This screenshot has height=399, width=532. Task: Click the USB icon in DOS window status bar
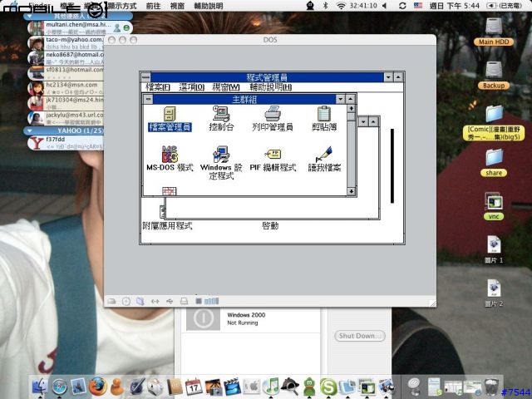(x=170, y=301)
